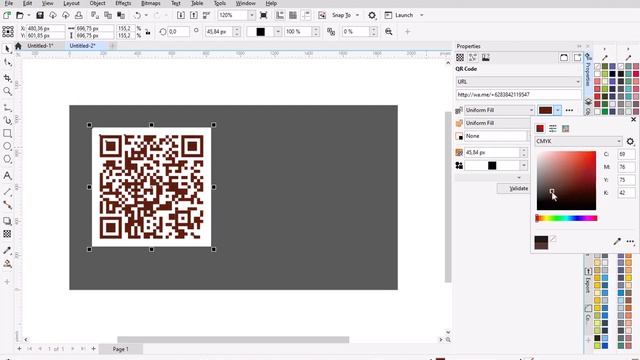
Task: Select the Freehand drawing tool
Action: [7, 107]
